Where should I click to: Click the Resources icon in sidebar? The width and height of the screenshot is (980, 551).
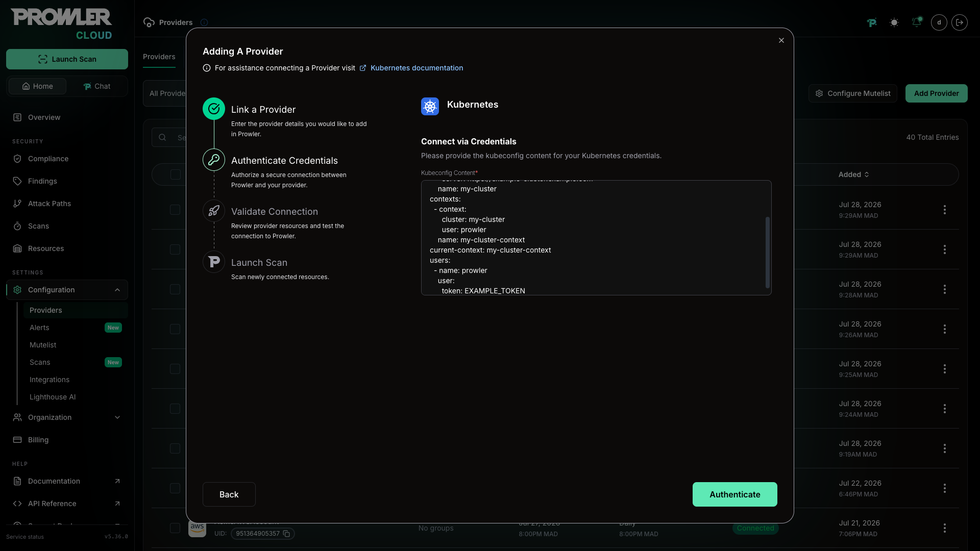point(17,248)
